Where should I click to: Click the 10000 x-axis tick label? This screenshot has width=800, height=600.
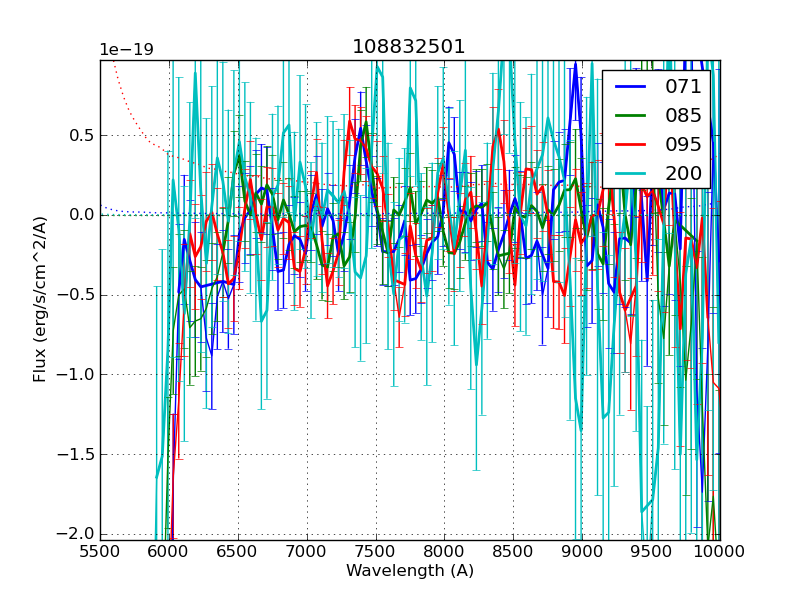click(x=720, y=551)
